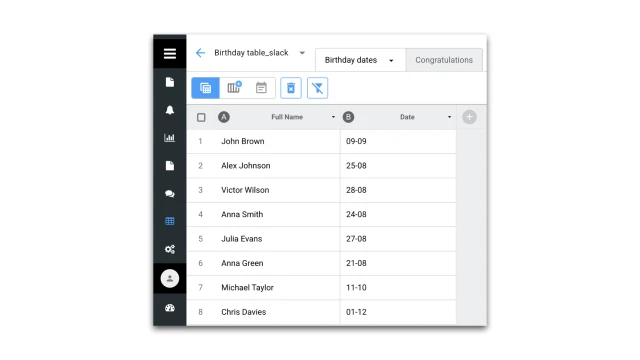This screenshot has width=640, height=360.
Task: Open the settings gears icon in sidebar
Action: pyautogui.click(x=170, y=249)
